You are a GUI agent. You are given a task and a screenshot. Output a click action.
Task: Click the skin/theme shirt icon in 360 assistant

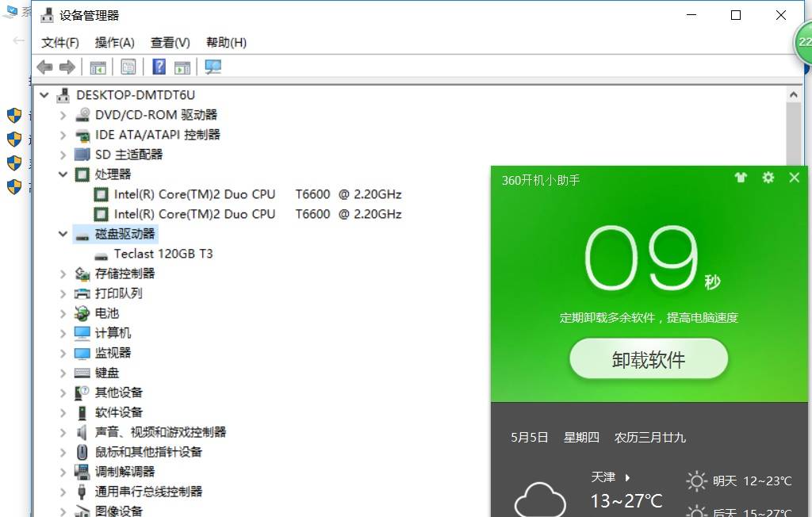point(740,178)
